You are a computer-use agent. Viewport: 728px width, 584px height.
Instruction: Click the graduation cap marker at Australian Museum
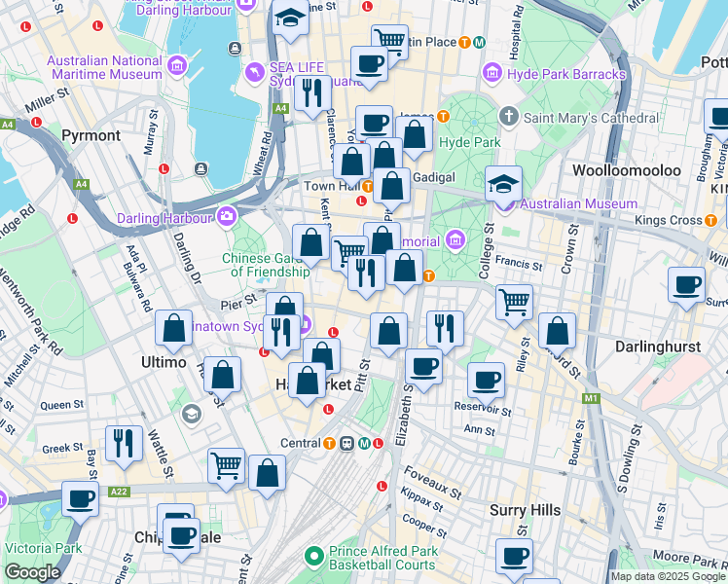click(503, 185)
